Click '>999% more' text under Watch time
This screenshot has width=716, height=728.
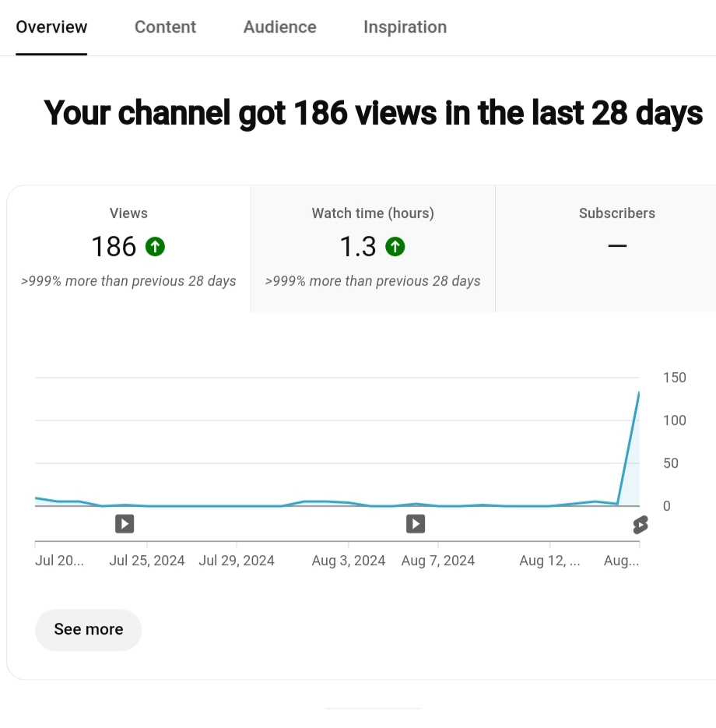click(x=373, y=281)
